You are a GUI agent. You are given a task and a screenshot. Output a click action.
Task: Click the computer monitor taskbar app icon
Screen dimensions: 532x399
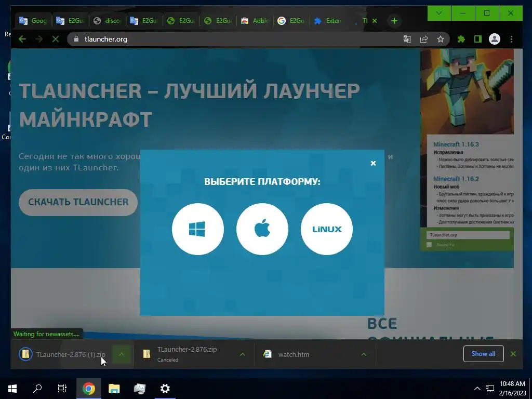tap(139, 389)
